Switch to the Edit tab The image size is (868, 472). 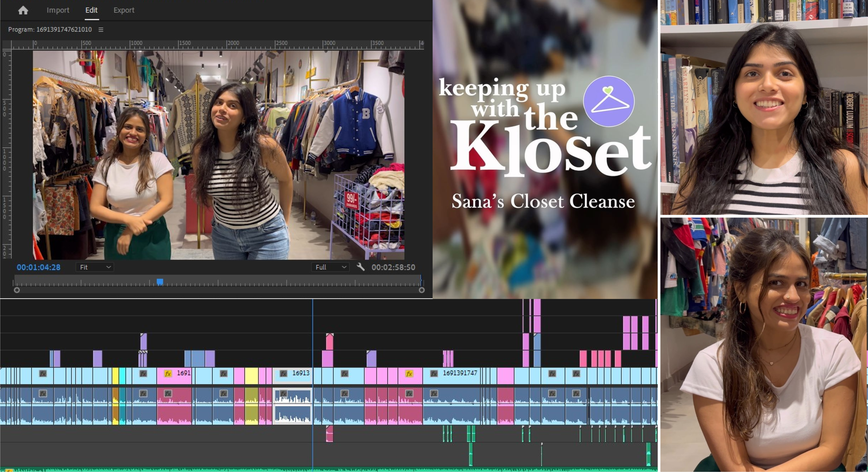click(91, 10)
